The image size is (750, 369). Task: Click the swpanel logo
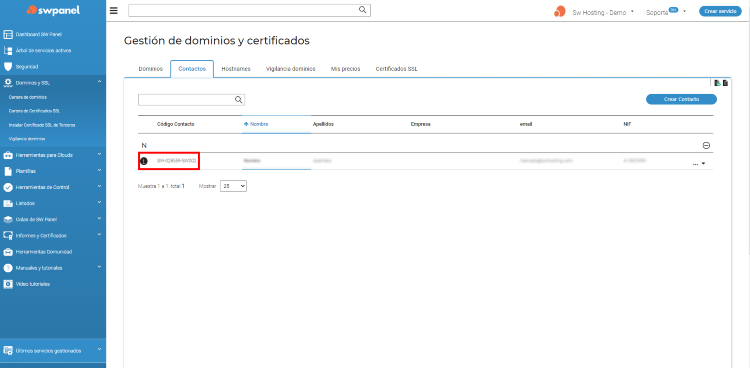point(53,11)
